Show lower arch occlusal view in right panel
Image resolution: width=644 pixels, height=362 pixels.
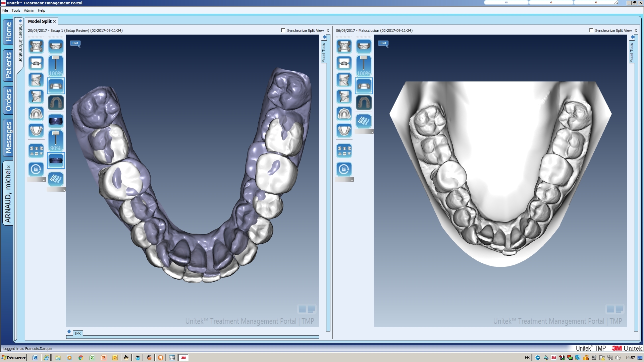pyautogui.click(x=344, y=130)
